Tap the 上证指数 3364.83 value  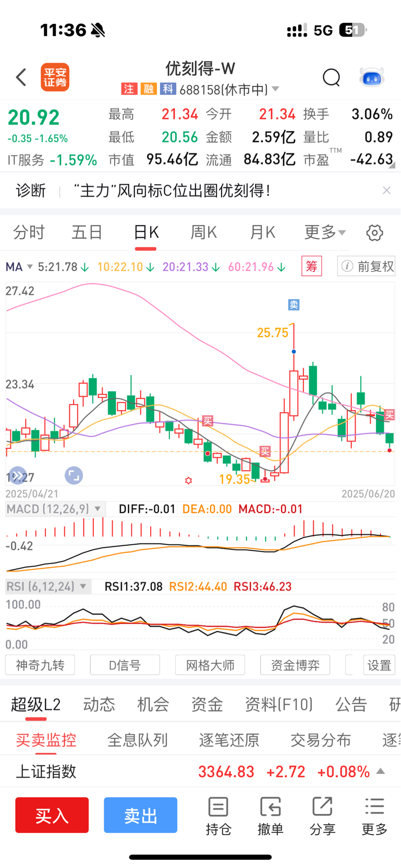[226, 772]
